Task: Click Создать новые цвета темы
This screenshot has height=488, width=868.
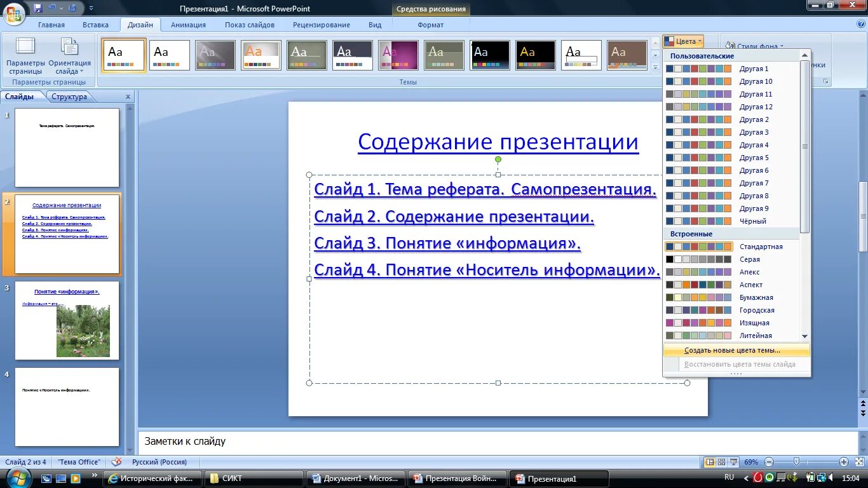Action: [x=736, y=350]
